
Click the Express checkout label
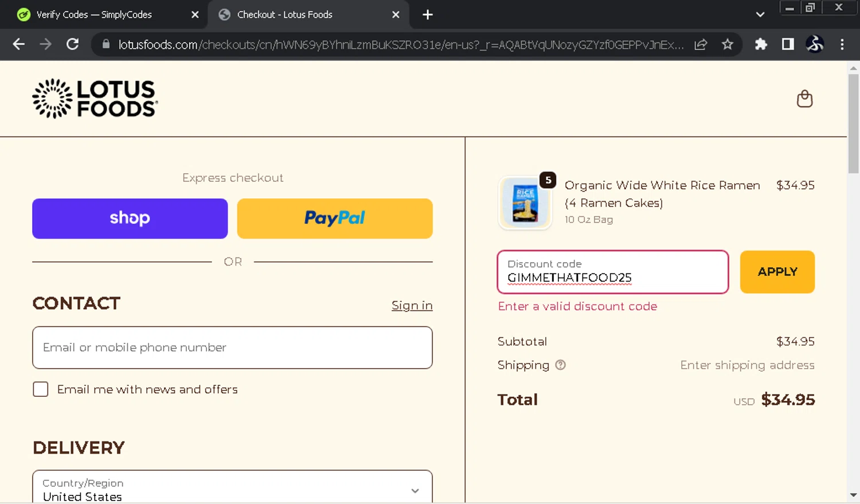pos(233,178)
